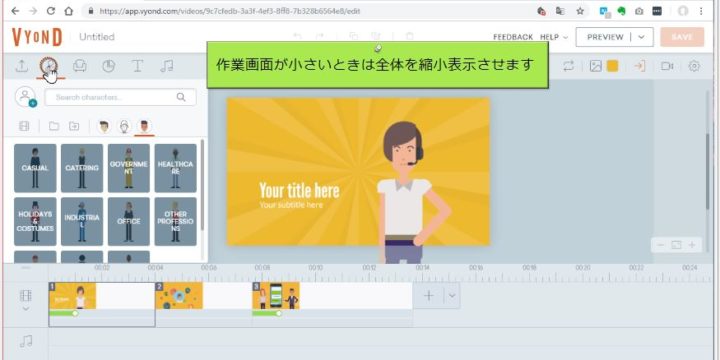Click in Search characters field

coord(120,97)
